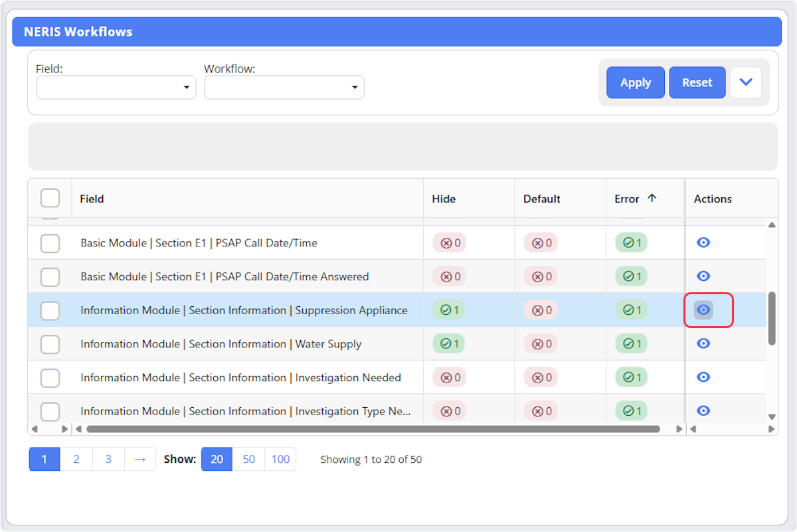Viewport: 797px width, 532px height.
Task: Open the Workflow filter dropdown
Action: (x=284, y=87)
